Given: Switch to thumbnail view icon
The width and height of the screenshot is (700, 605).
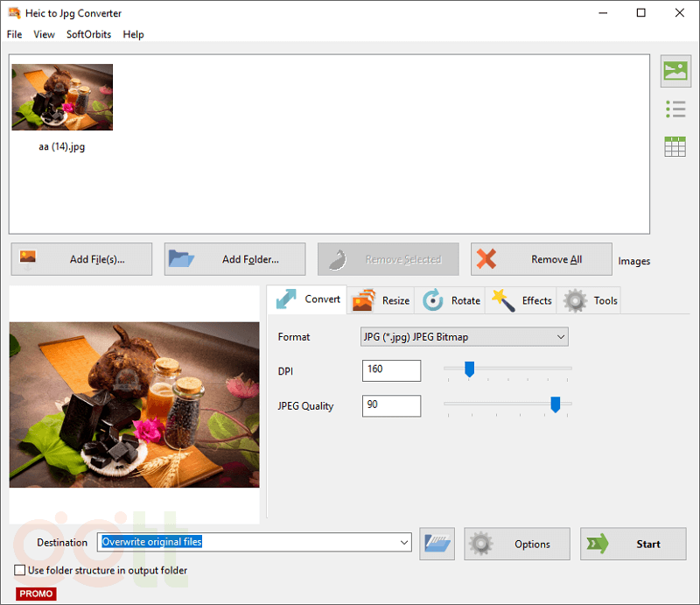Looking at the screenshot, I should pyautogui.click(x=675, y=72).
